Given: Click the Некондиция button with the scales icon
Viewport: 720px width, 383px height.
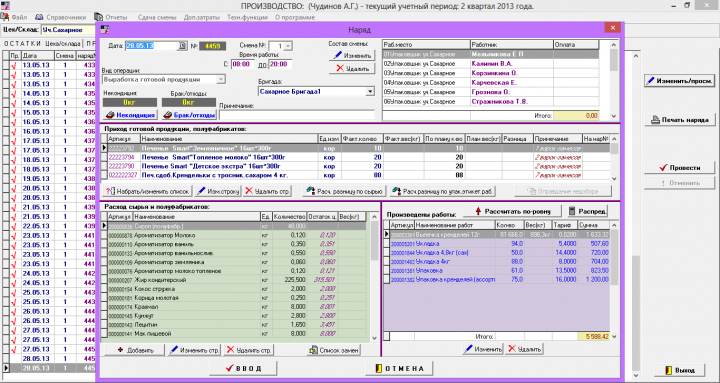Looking at the screenshot, I should 129,115.
